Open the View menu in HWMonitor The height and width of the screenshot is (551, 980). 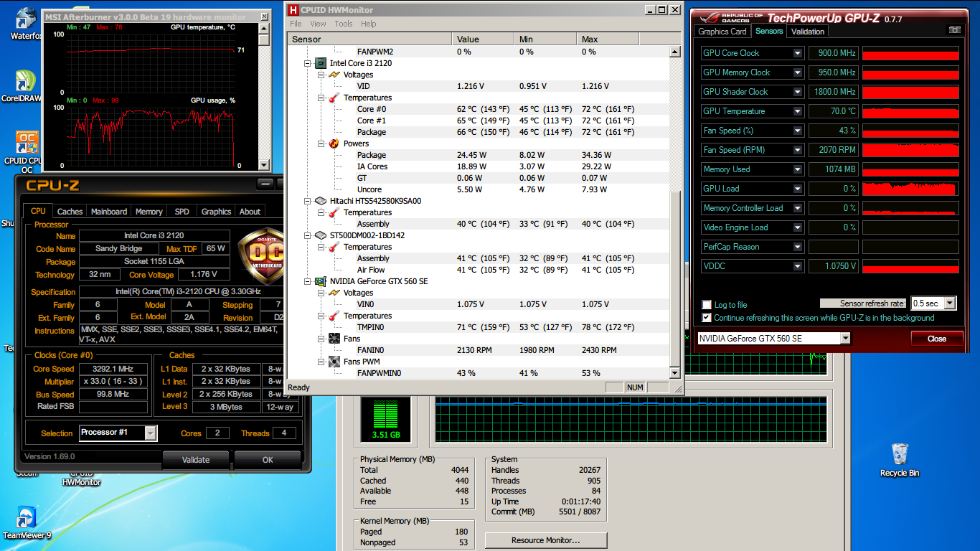click(x=318, y=24)
